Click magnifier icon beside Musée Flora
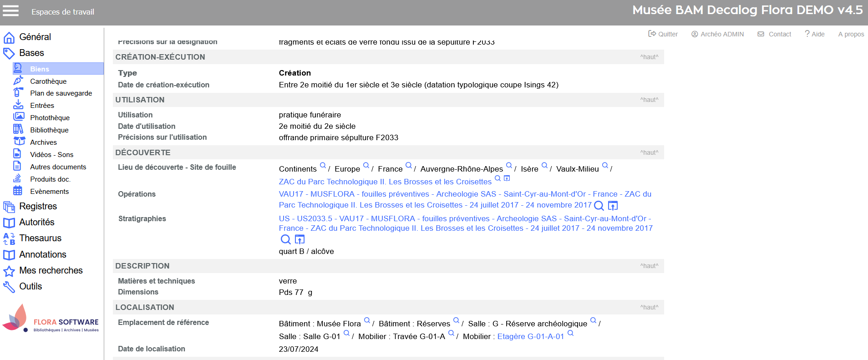The width and height of the screenshot is (868, 360). pos(367,320)
